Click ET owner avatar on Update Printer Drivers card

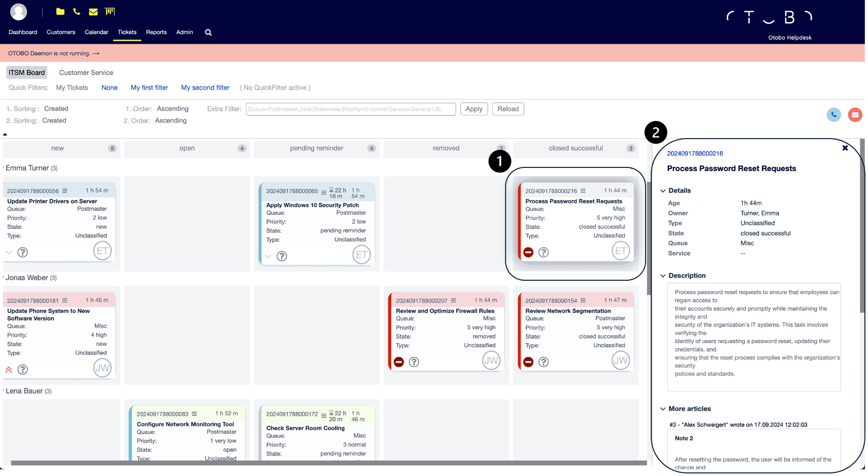[102, 251]
